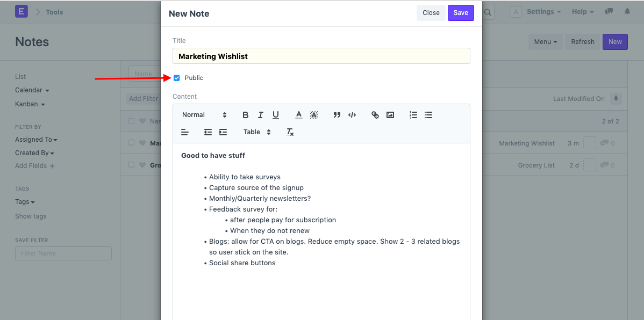Insert a code block
This screenshot has height=320, width=644.
[x=352, y=114]
